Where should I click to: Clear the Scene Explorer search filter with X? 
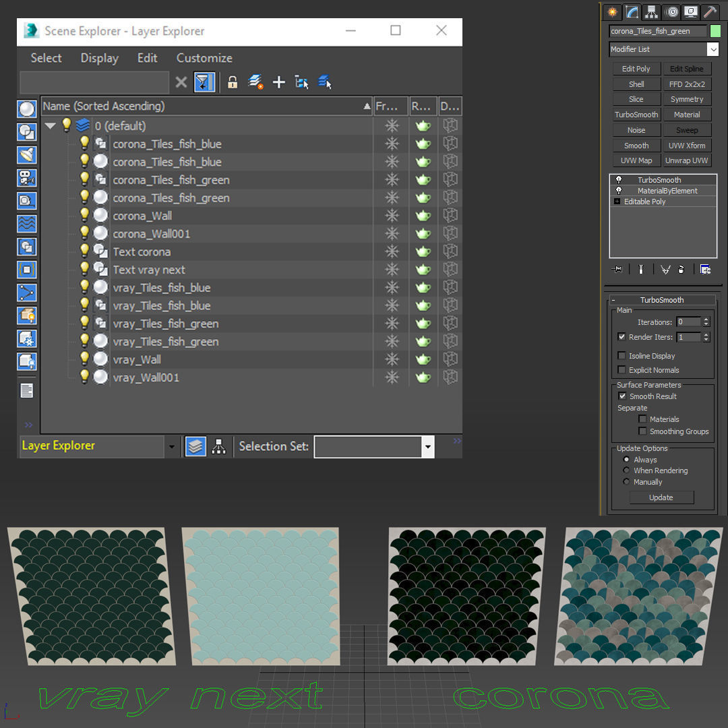[181, 82]
